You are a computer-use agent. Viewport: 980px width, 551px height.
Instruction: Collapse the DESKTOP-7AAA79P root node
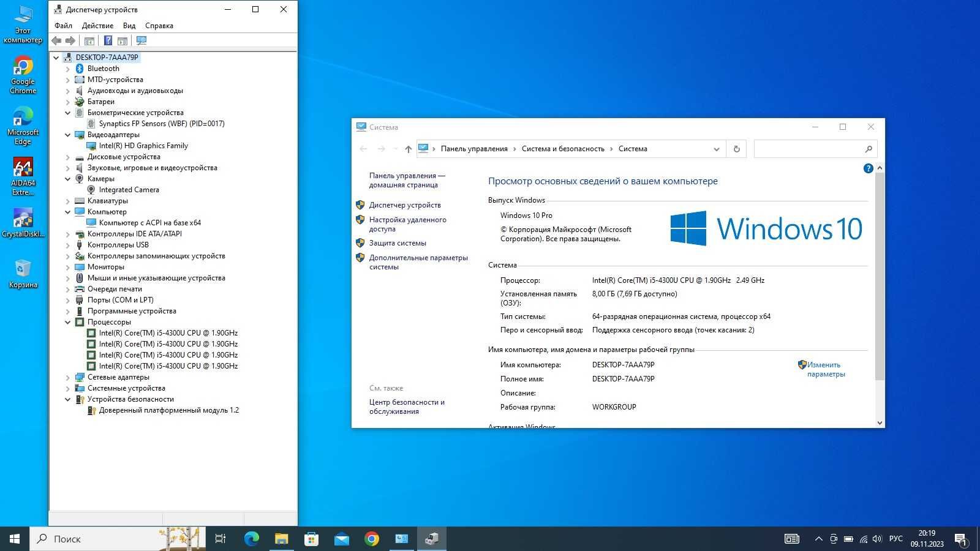[x=56, y=58]
